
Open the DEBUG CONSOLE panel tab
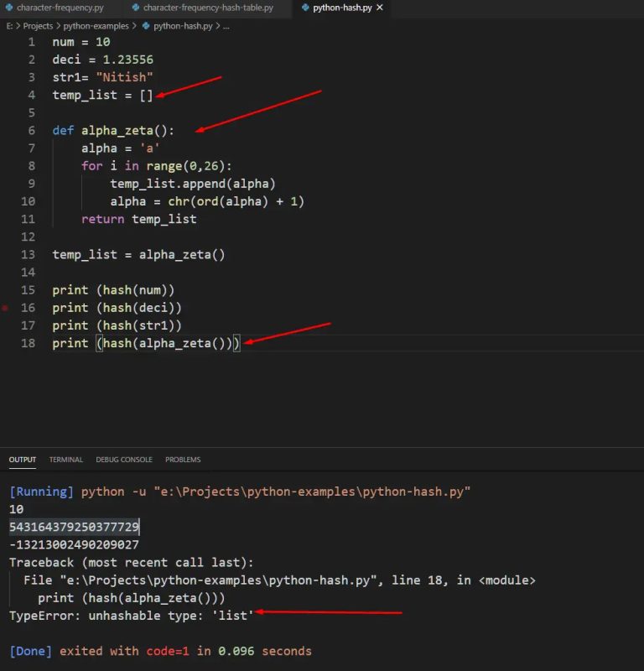click(x=124, y=460)
